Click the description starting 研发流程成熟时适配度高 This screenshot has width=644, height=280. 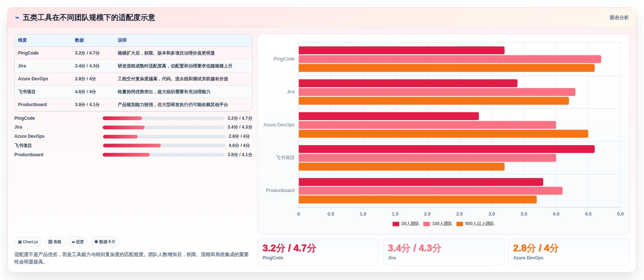click(x=175, y=66)
